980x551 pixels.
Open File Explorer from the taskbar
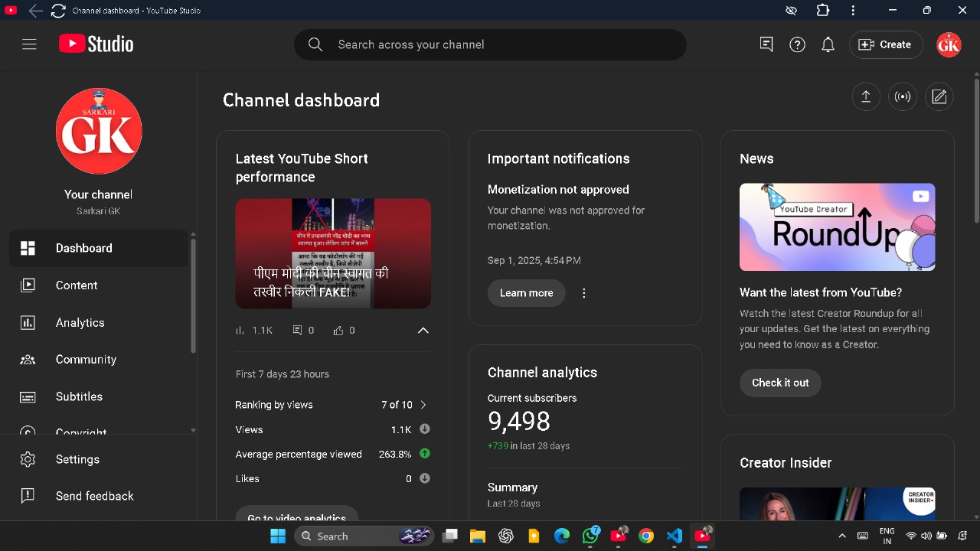(x=478, y=536)
